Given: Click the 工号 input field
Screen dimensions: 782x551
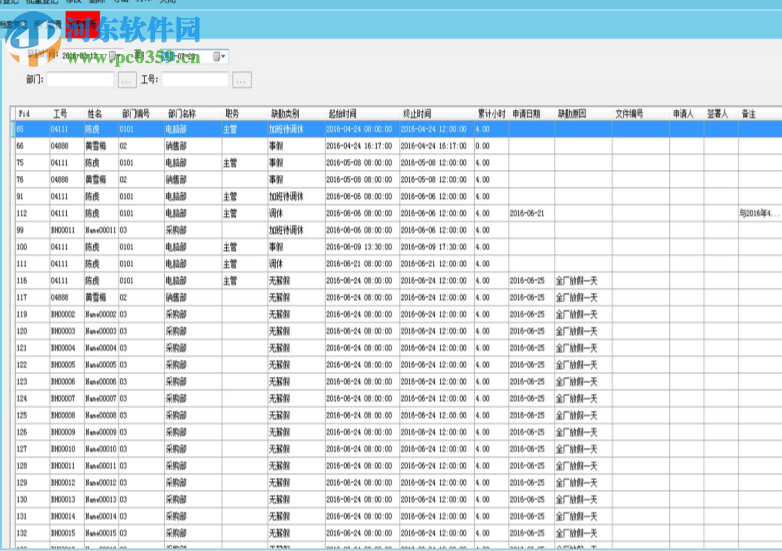Looking at the screenshot, I should coord(195,79).
